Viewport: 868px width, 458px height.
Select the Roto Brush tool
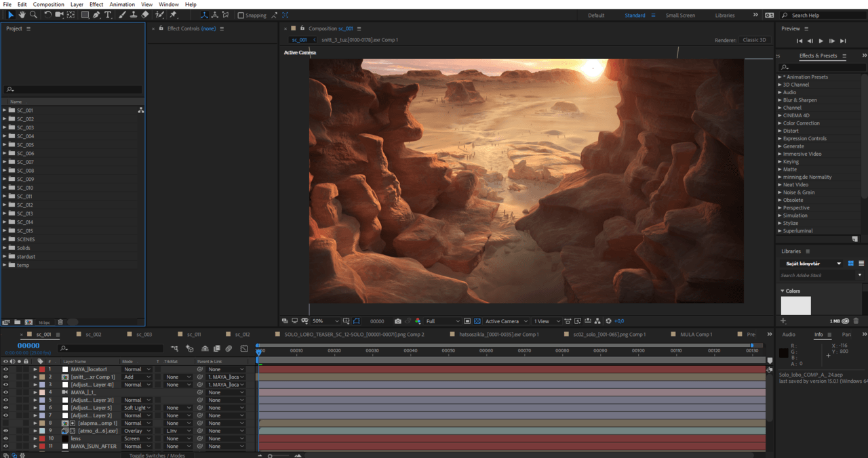point(160,15)
